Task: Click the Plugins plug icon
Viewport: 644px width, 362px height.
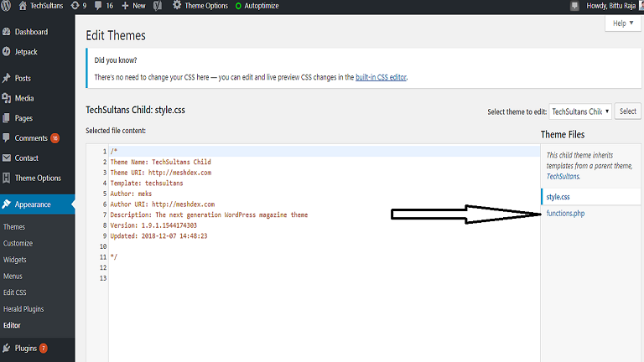Action: (x=6, y=348)
